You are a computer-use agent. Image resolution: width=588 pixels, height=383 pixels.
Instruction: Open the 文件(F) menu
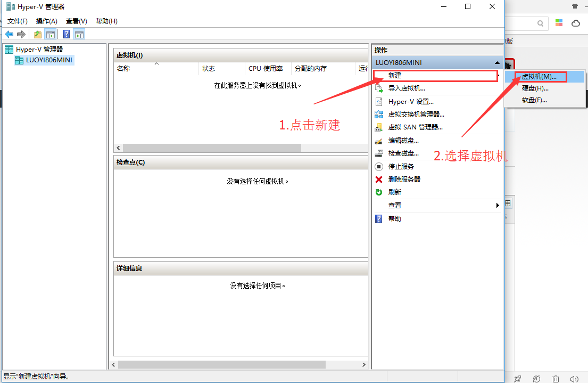pos(18,21)
